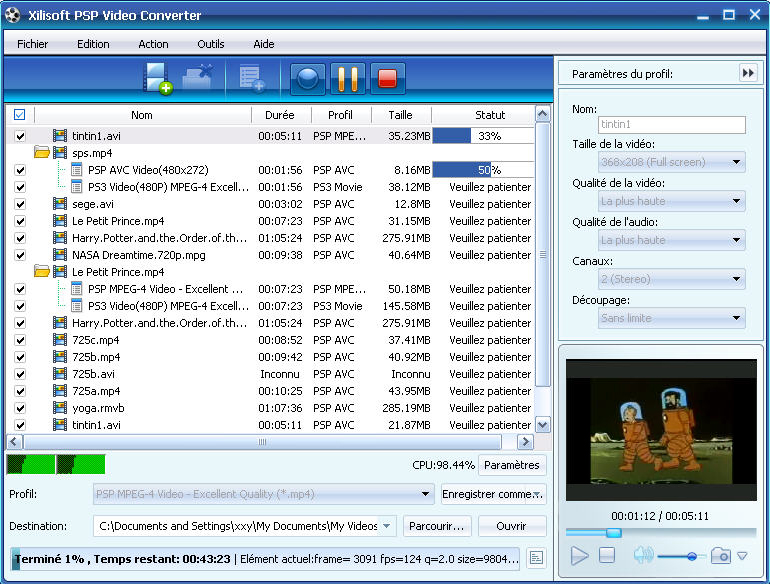
Task: Uncheck the 725c.mp4 checkbox
Action: (20, 340)
